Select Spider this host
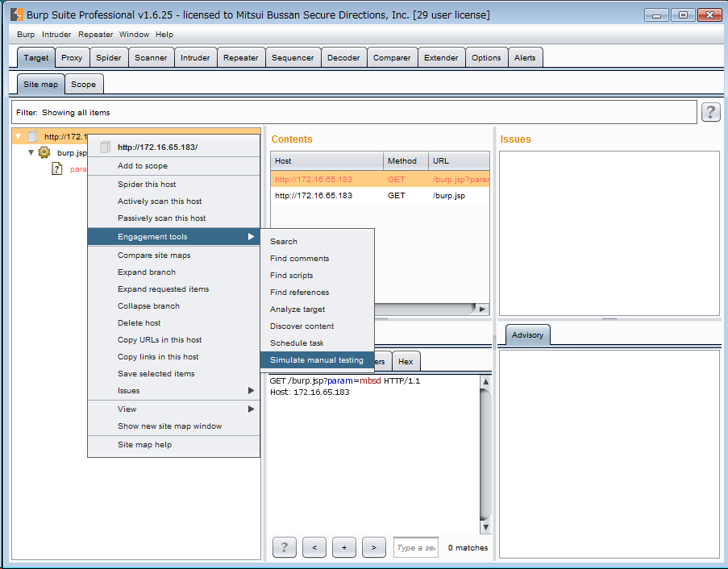728x569 pixels. tap(173, 185)
